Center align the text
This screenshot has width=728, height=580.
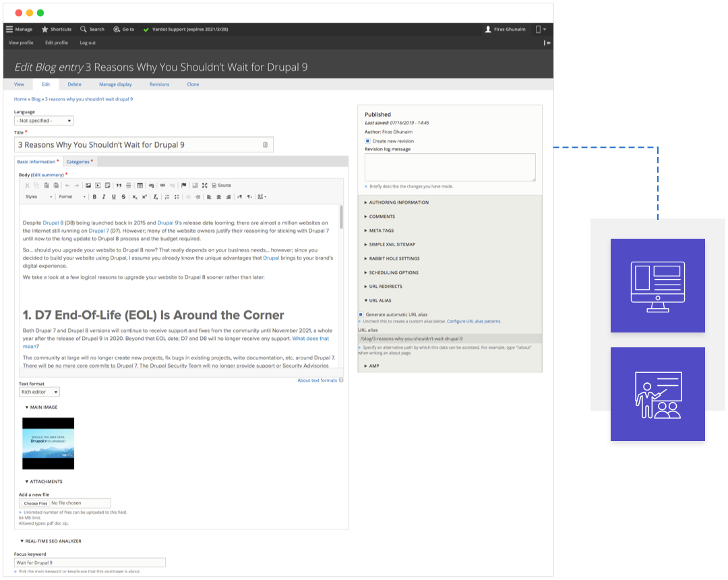218,197
